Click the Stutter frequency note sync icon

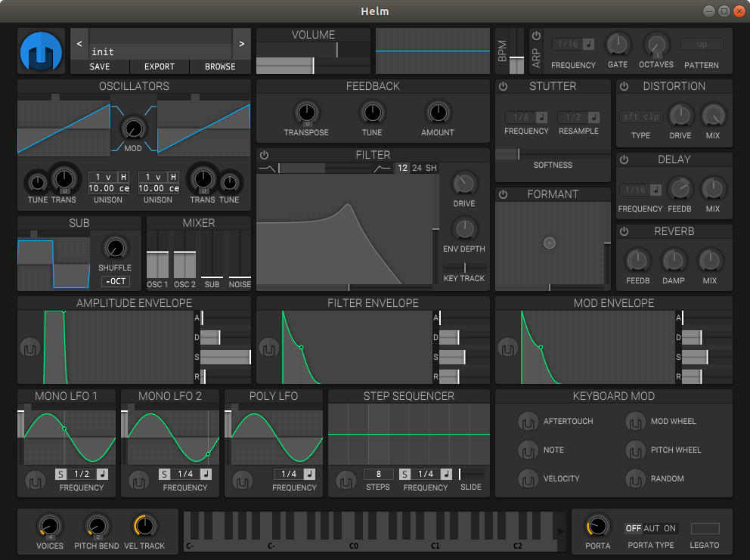(x=541, y=117)
